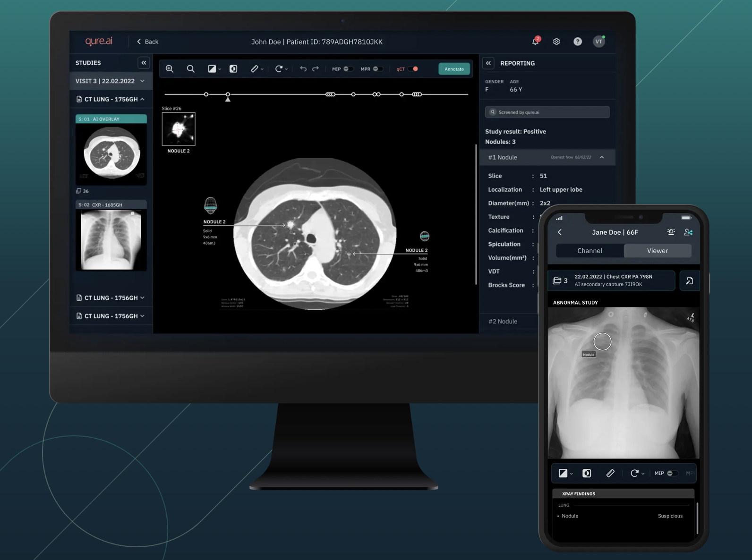This screenshot has width=752, height=560.
Task: Go back using the Back button
Action: point(147,42)
